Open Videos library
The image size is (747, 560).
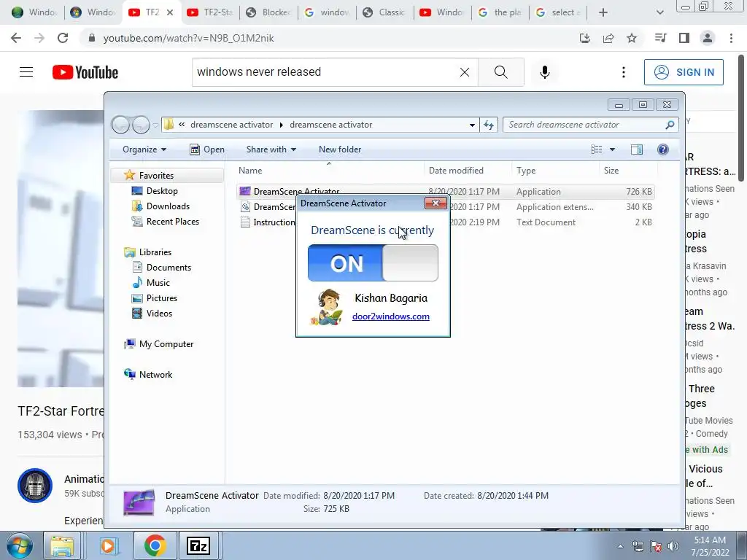tap(159, 314)
